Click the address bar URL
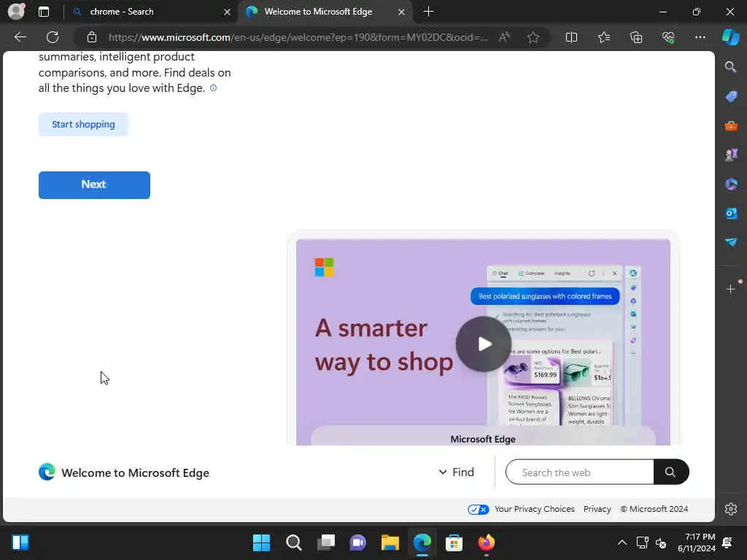Screen dimensions: 747x560 coord(298,37)
